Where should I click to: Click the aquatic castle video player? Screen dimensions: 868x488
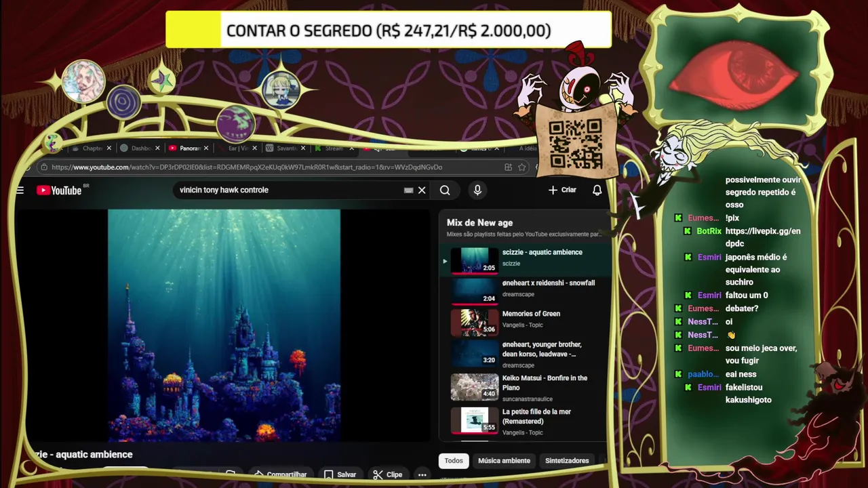[x=224, y=325]
